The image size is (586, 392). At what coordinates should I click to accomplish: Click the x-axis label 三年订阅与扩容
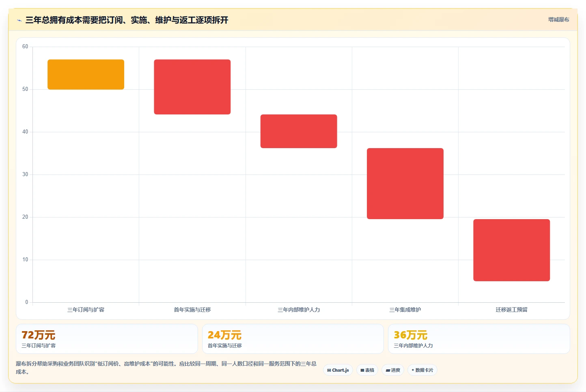pos(86,310)
